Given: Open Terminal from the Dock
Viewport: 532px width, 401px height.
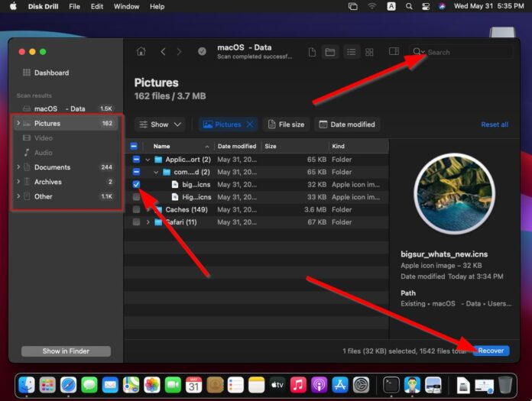Looking at the screenshot, I should tap(391, 385).
